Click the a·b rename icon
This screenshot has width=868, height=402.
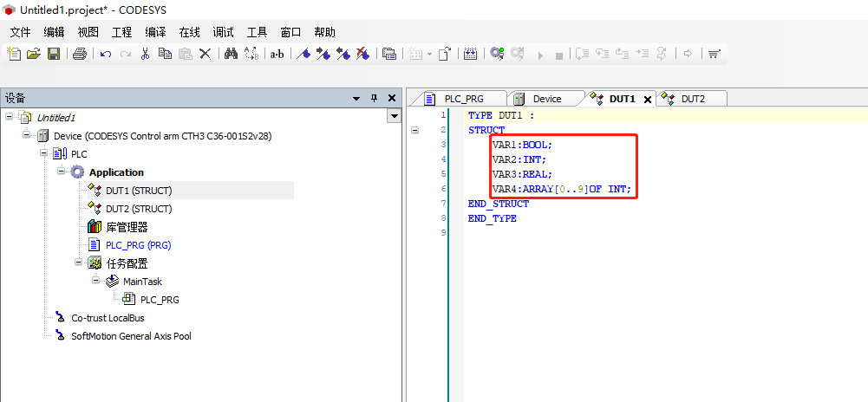tap(277, 55)
